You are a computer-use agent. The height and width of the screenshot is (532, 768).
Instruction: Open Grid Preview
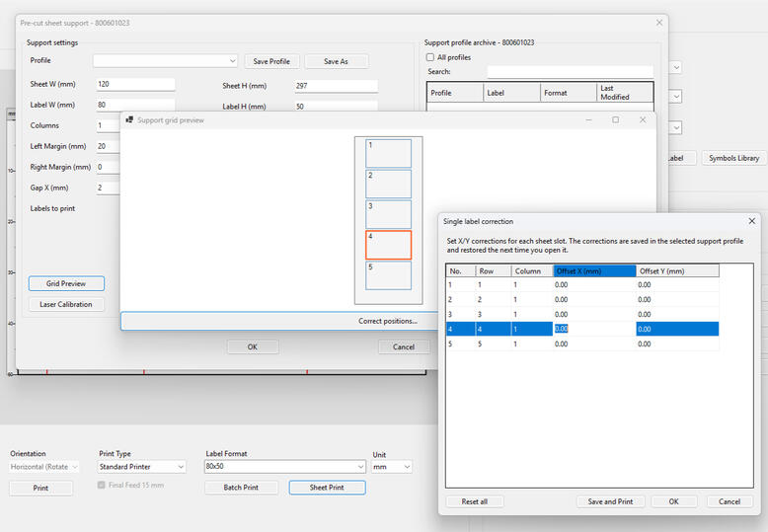tap(66, 283)
